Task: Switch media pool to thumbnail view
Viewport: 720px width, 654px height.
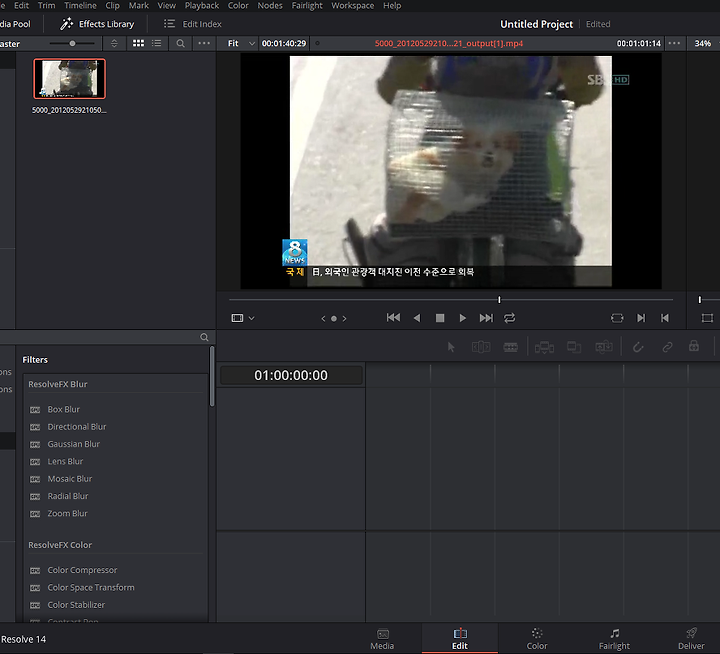Action: tap(138, 43)
